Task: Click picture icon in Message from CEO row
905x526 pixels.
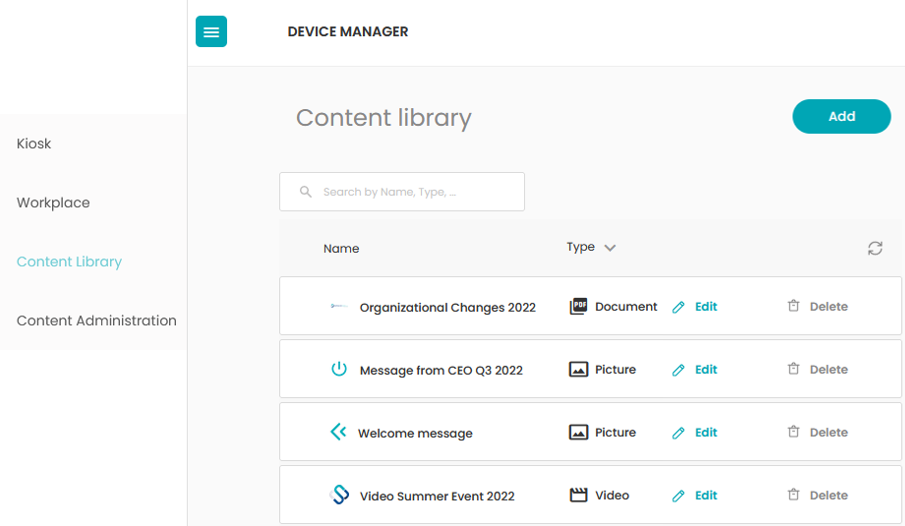Action: point(578,369)
